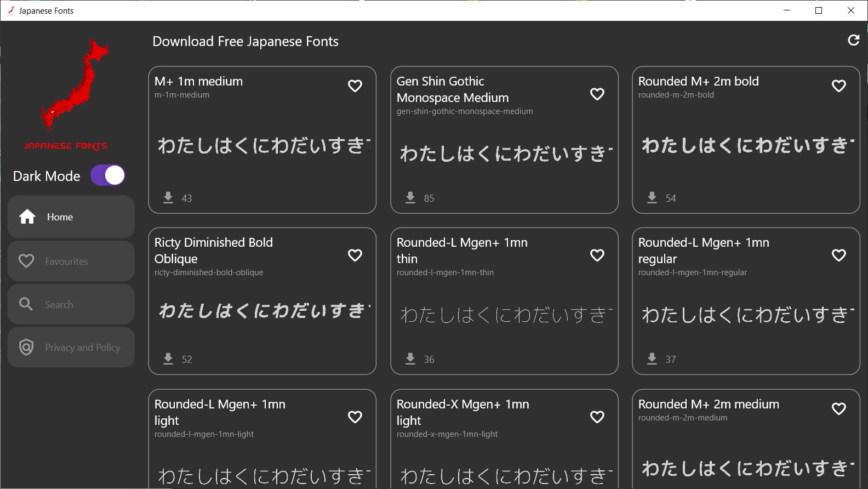Click the Rounded M+ 2m bold preview text

[x=748, y=145]
